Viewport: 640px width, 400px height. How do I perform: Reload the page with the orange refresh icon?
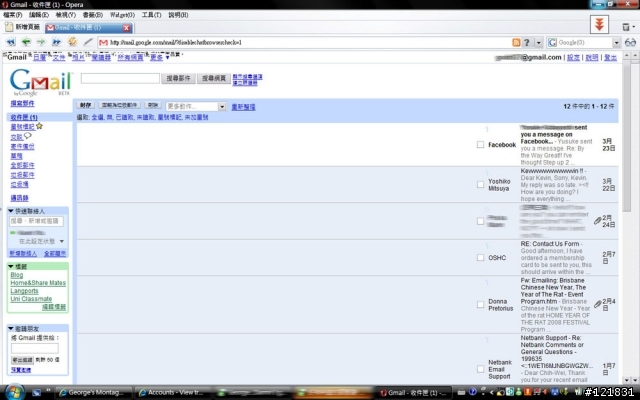[x=72, y=42]
